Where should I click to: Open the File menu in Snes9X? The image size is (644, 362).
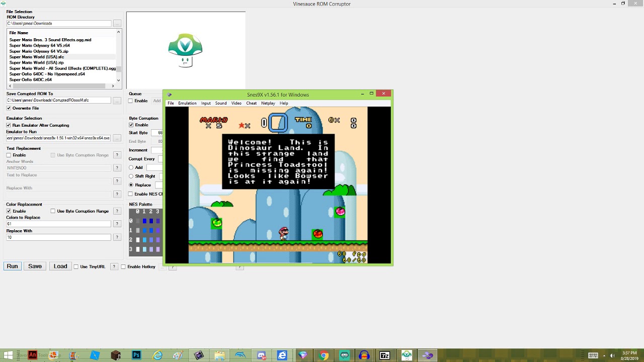point(171,103)
